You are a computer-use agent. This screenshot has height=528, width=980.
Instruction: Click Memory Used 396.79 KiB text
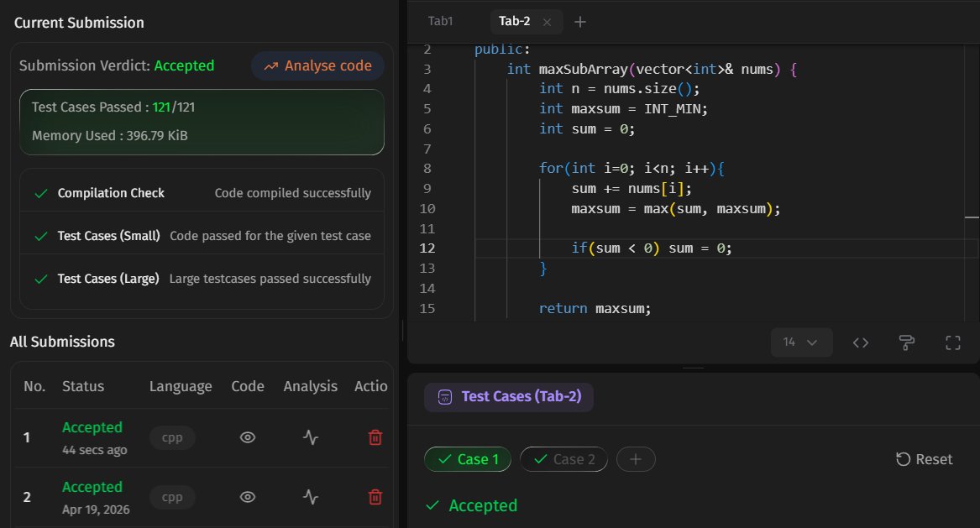point(109,136)
